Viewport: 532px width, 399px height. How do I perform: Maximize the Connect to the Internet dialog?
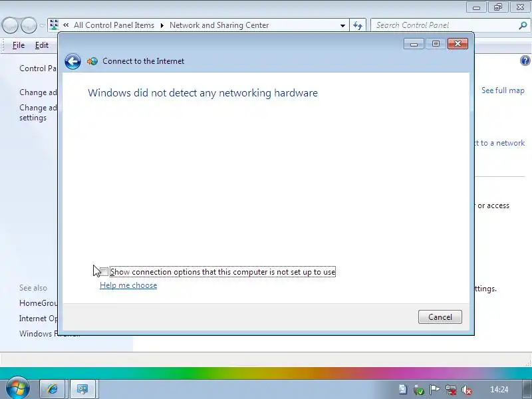coord(436,44)
